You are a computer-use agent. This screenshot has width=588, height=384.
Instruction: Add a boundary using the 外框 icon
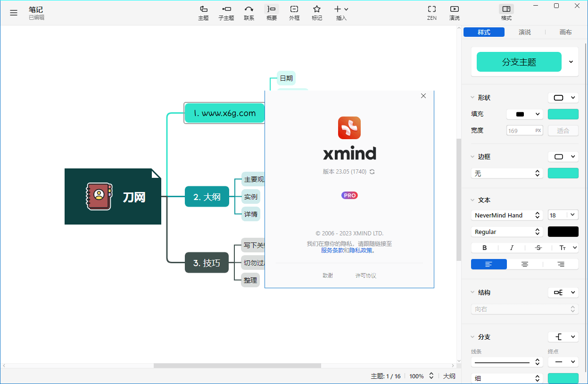pyautogui.click(x=294, y=12)
